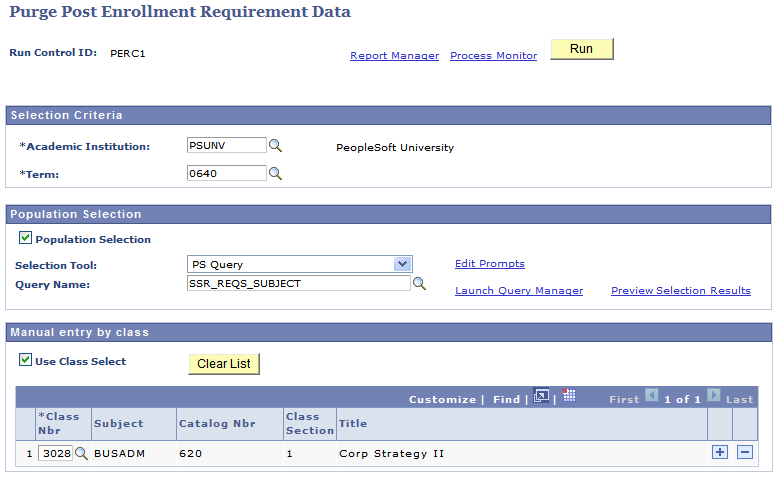Screen dimensions: 778x478
Task: Open Query Name lookup magnifier
Action: 419,283
